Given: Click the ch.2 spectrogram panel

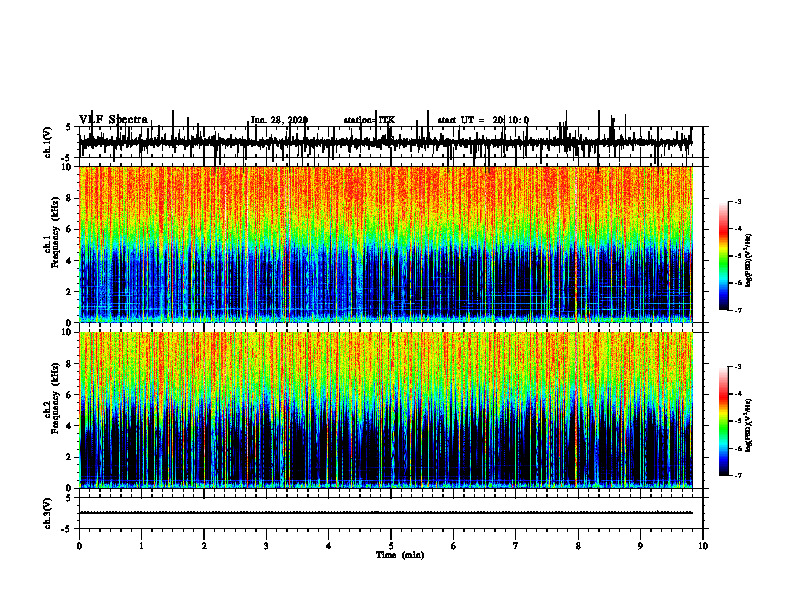Looking at the screenshot, I should (385, 410).
